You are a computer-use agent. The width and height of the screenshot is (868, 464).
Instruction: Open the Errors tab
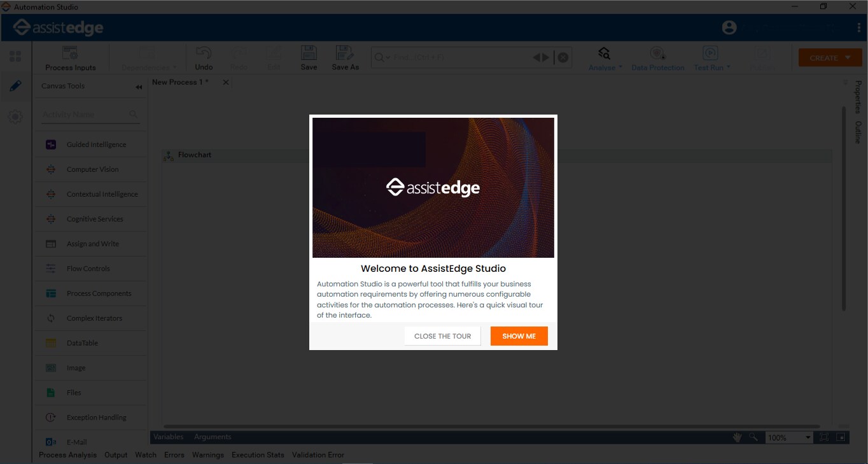click(174, 455)
